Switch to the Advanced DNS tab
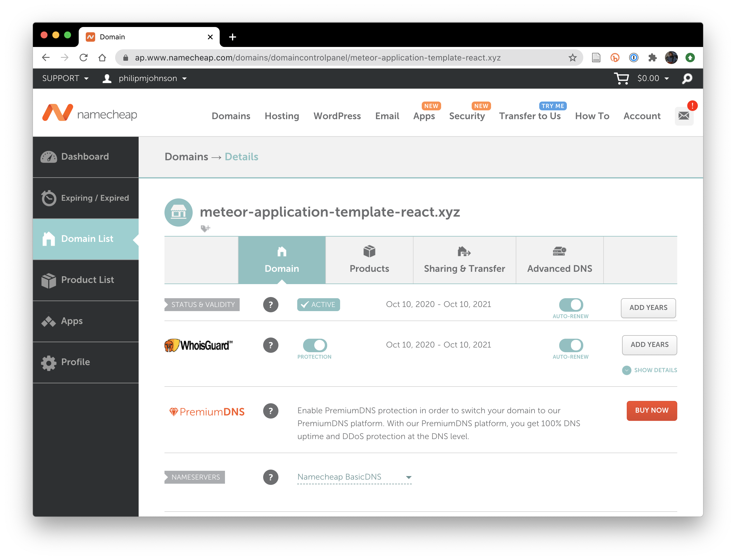This screenshot has height=560, width=736. click(x=559, y=260)
